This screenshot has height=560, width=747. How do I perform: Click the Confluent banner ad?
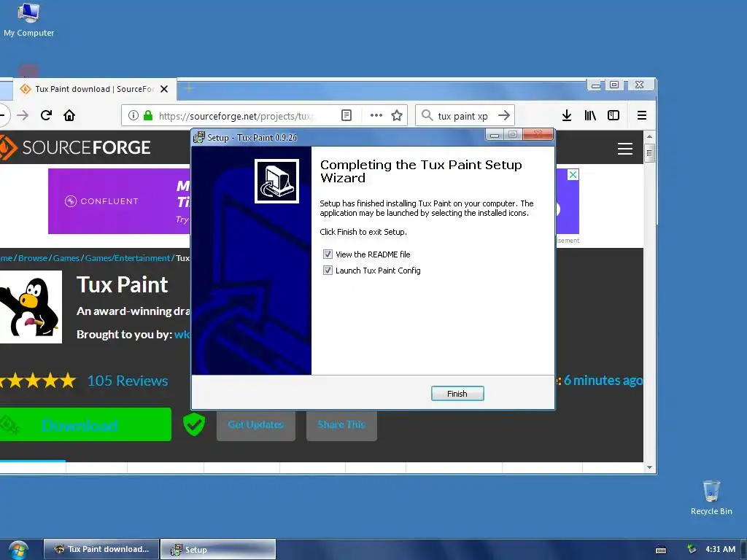pyautogui.click(x=119, y=201)
